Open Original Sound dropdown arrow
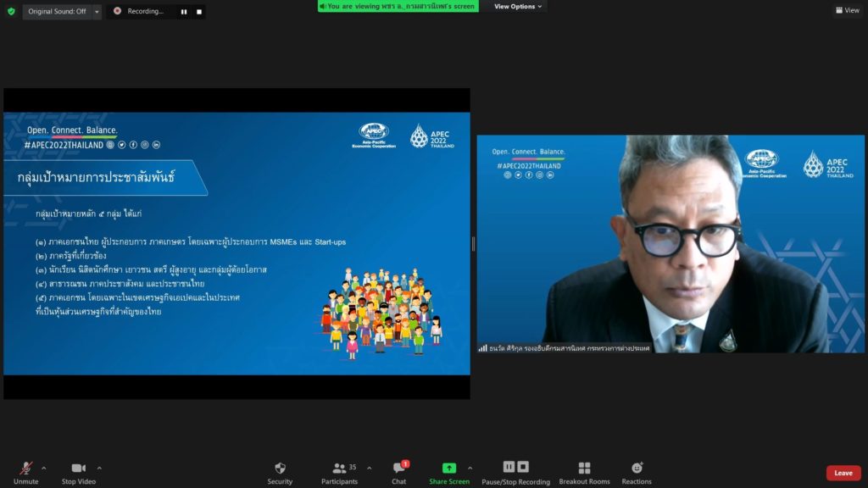868x488 pixels. [x=96, y=12]
